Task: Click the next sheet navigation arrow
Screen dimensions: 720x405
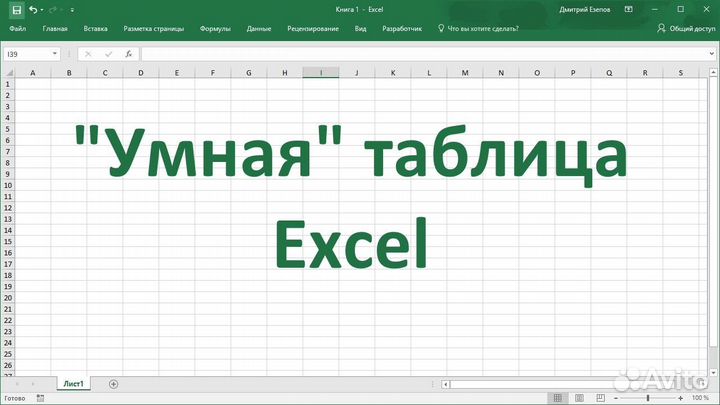Action: (33, 384)
